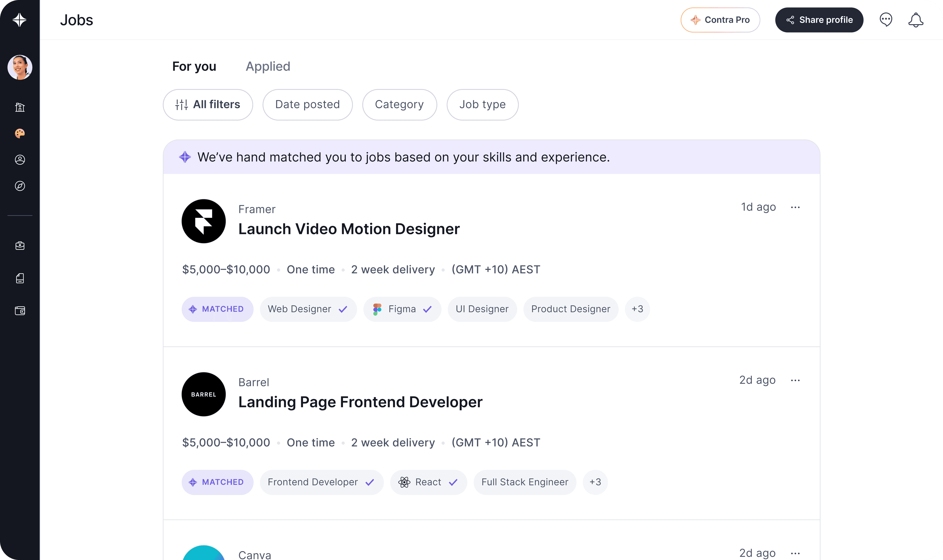Click the Barrel company logo
The image size is (943, 560).
pos(203,394)
